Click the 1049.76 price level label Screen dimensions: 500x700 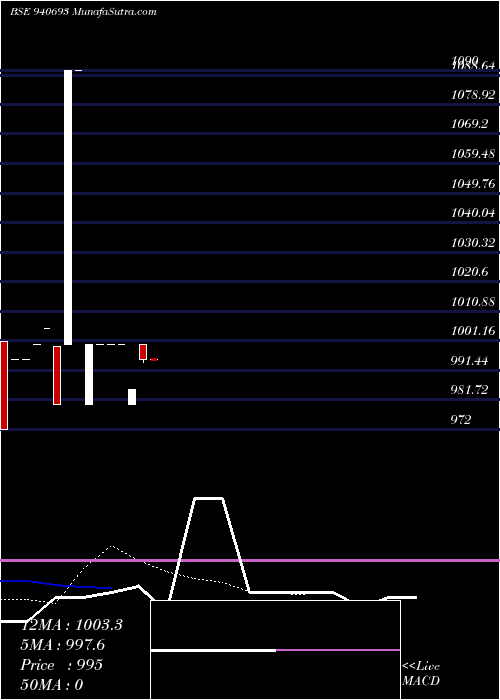click(473, 183)
